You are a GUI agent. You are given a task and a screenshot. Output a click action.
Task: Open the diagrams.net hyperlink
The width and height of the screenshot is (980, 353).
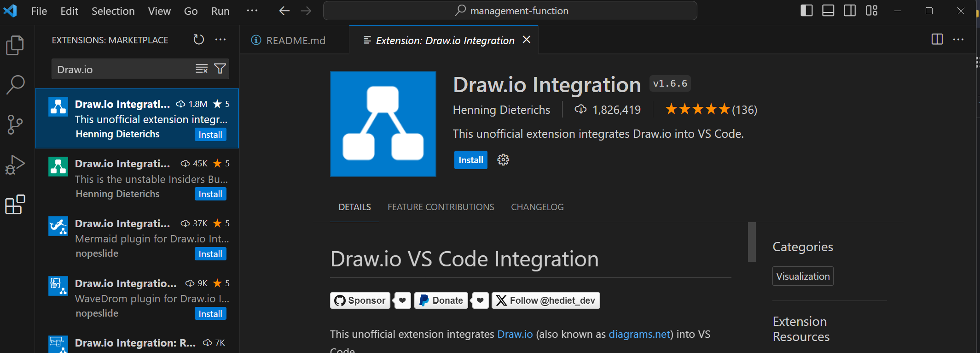tap(639, 334)
